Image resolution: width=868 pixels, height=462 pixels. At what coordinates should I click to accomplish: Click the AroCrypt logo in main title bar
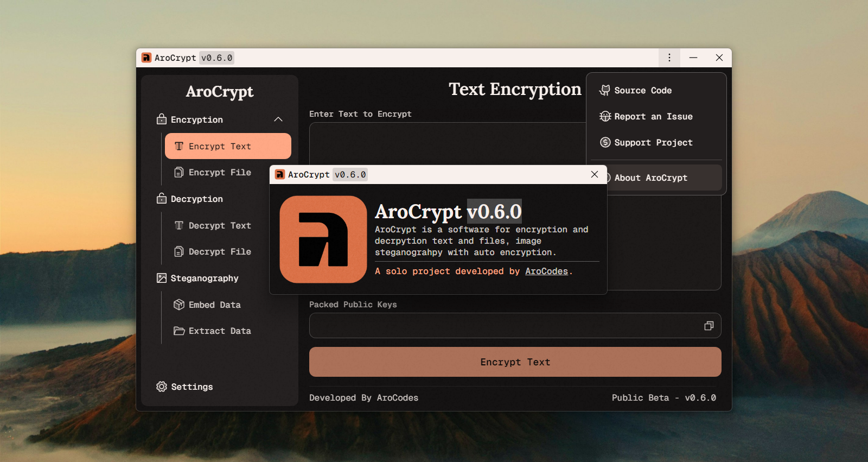tap(146, 58)
